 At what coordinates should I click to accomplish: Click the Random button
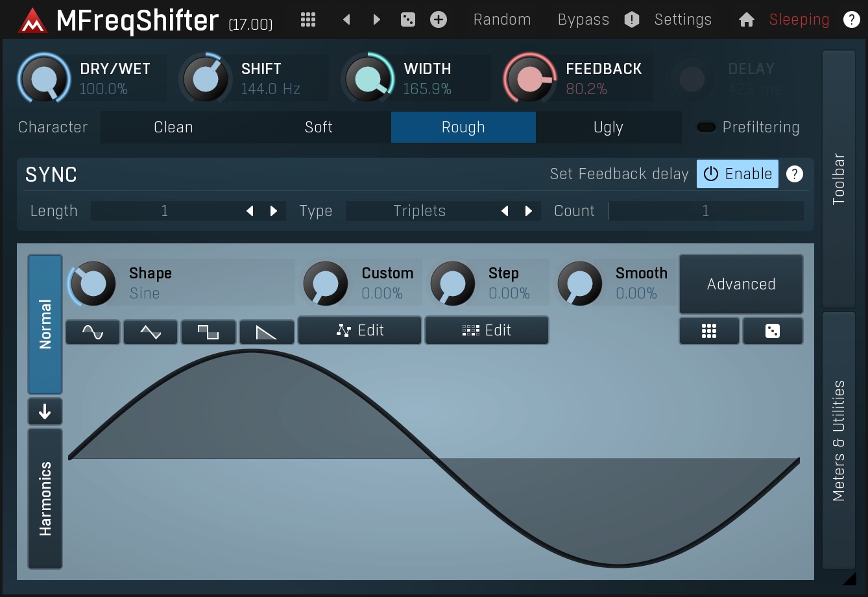pyautogui.click(x=501, y=19)
